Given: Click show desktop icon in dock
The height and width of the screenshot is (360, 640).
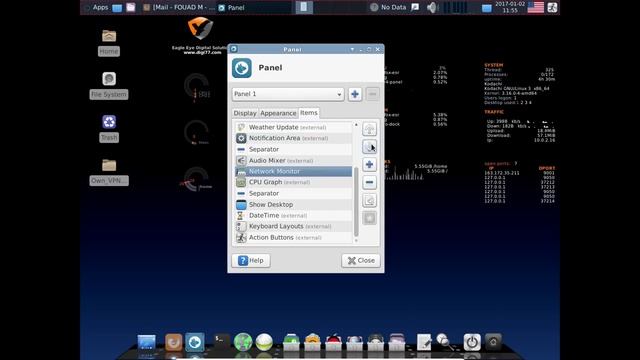Looking at the screenshot, I should click(147, 342).
